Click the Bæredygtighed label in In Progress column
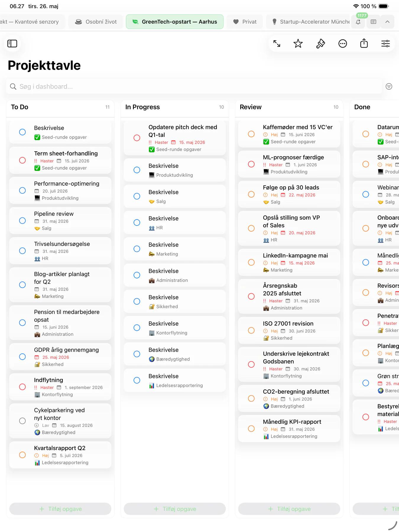Viewport: 399px width, 532px height. (x=173, y=359)
